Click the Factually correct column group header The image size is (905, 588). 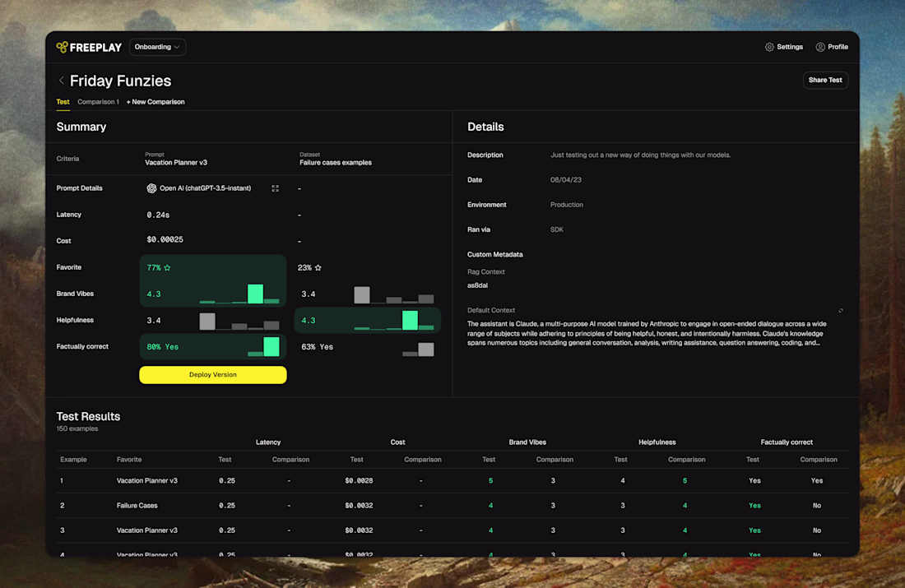pos(787,442)
